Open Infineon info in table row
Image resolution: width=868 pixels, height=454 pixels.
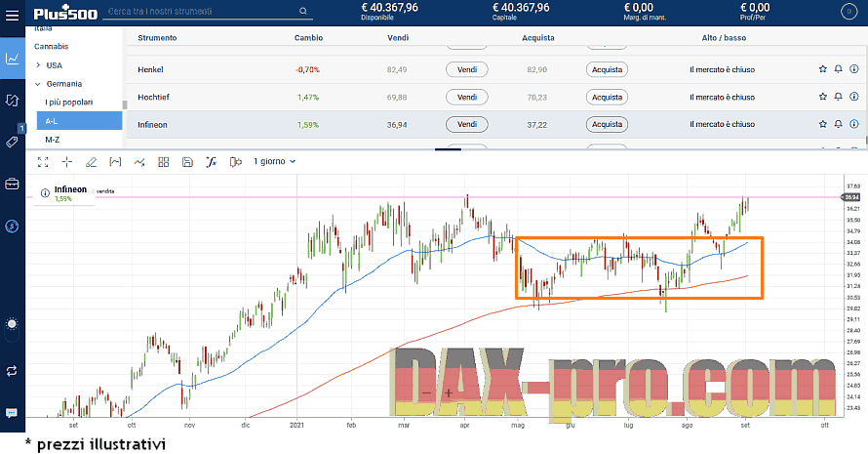854,124
